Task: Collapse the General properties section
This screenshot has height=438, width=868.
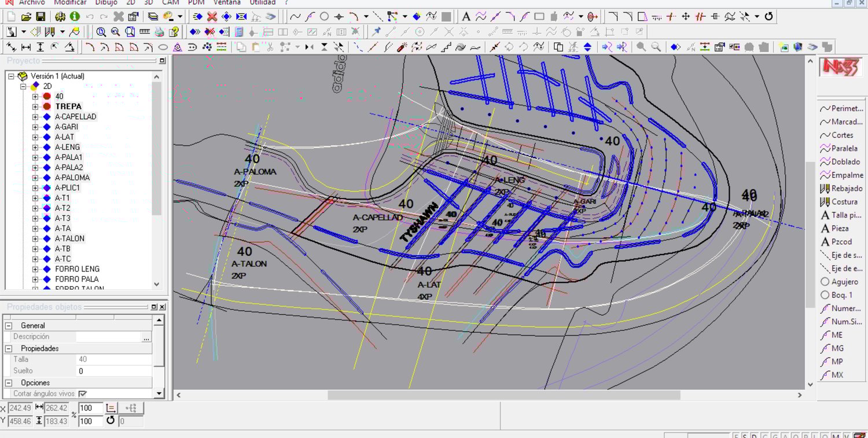Action: (9, 326)
